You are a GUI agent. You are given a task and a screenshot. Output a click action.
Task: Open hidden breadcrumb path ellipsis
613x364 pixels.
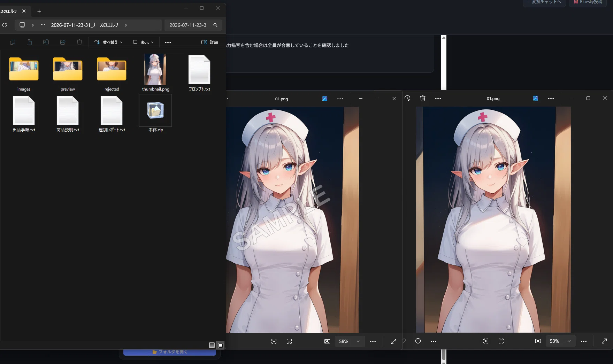click(43, 25)
